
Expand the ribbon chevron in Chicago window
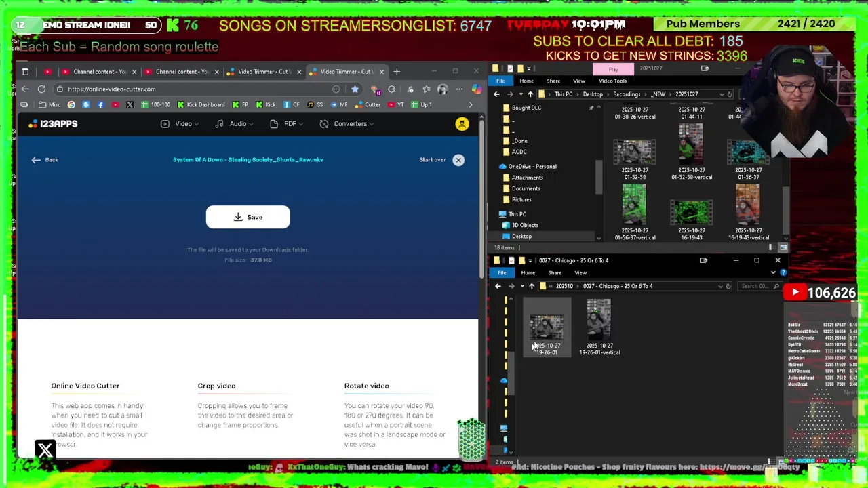click(773, 273)
